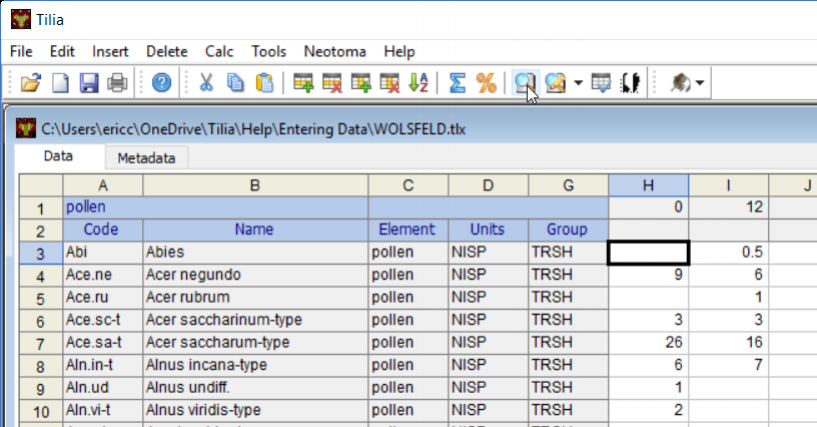Select column B header
The height and width of the screenshot is (427, 817).
(x=255, y=185)
